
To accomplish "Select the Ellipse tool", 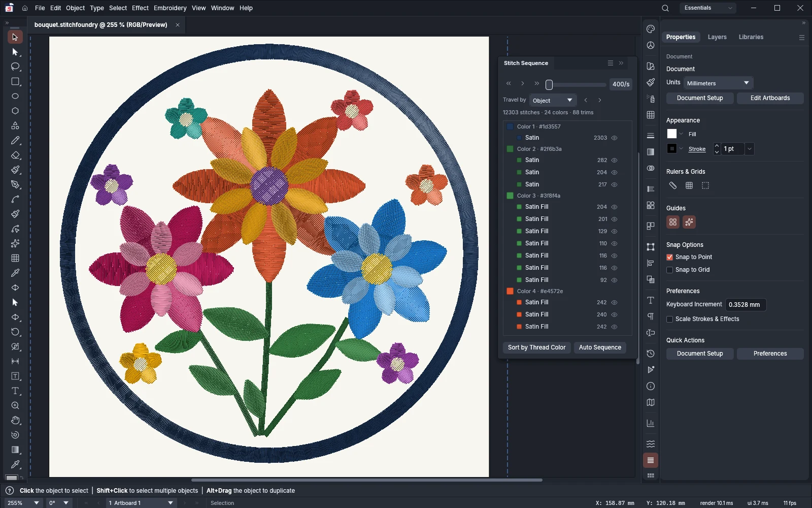I will 15,96.
